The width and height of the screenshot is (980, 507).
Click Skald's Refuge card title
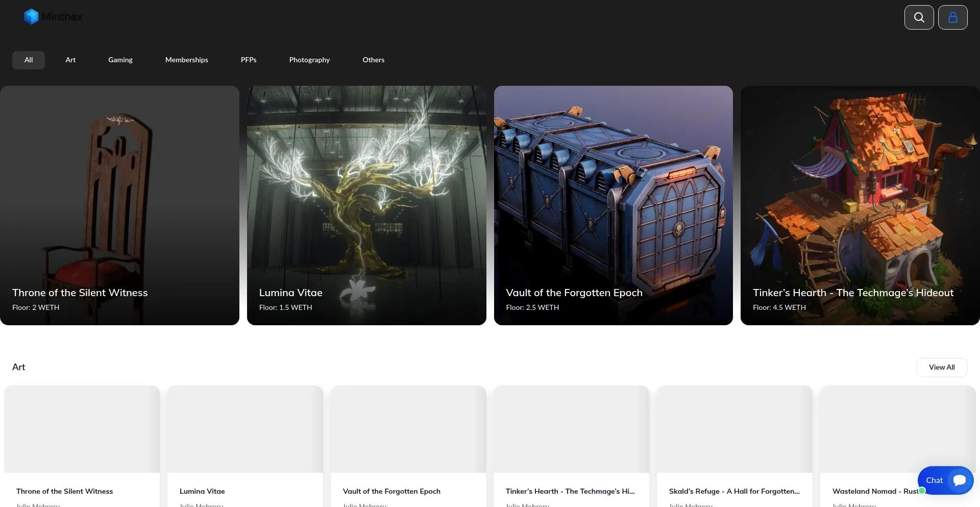click(x=734, y=491)
